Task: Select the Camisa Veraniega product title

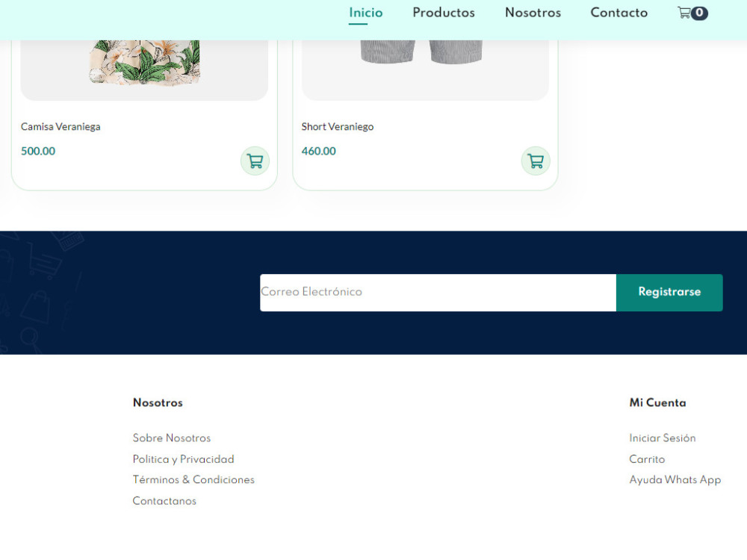Action: 61,127
